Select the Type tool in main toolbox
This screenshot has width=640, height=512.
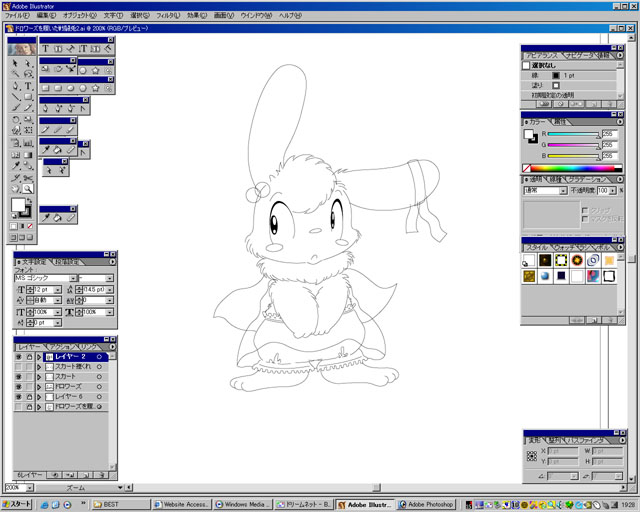point(28,86)
